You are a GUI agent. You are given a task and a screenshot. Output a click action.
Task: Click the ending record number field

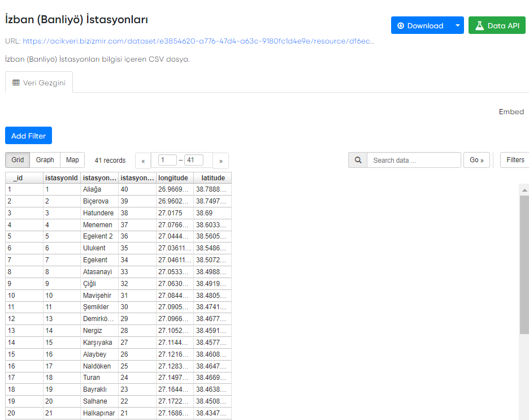[193, 160]
